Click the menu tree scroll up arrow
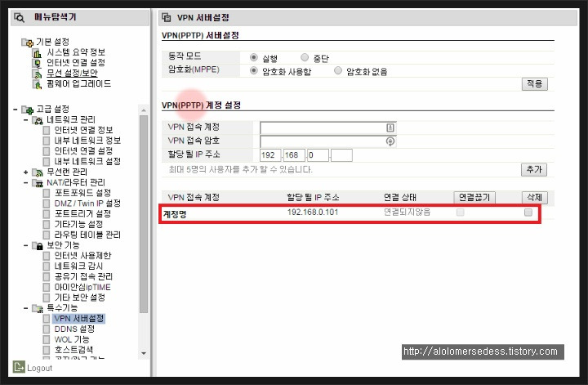 click(144, 110)
